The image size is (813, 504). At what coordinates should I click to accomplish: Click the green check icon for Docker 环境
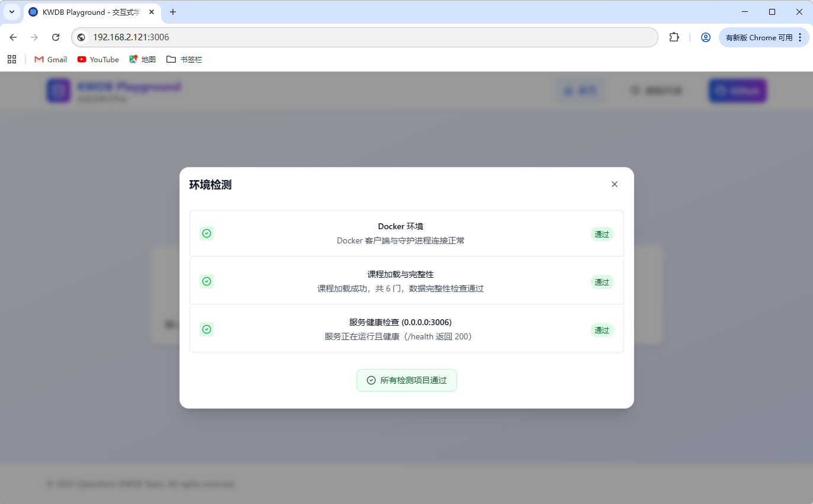coord(207,233)
